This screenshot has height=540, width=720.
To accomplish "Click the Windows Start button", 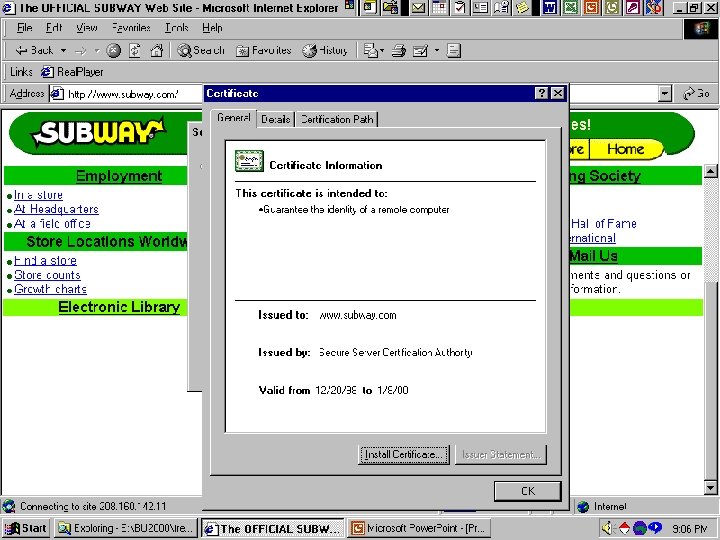I will (x=26, y=529).
